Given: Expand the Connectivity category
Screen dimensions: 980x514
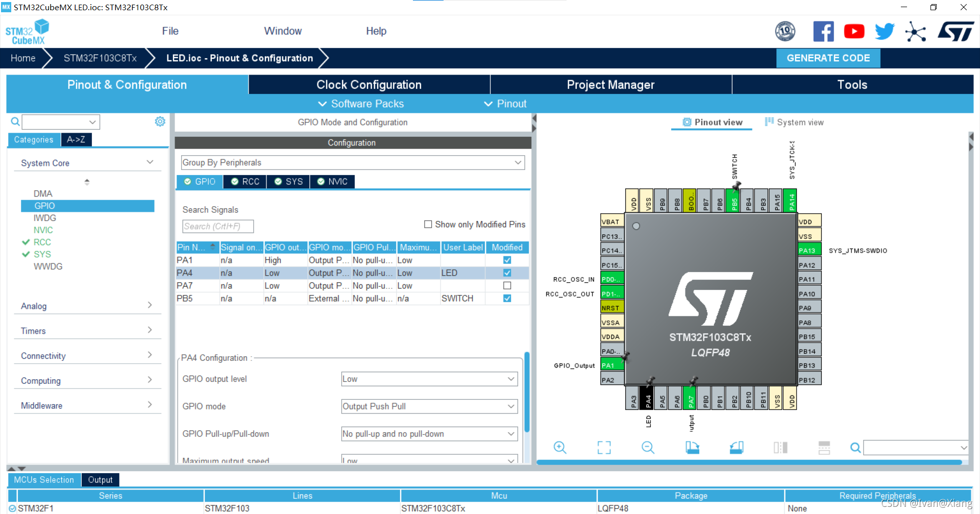Looking at the screenshot, I should [x=87, y=356].
